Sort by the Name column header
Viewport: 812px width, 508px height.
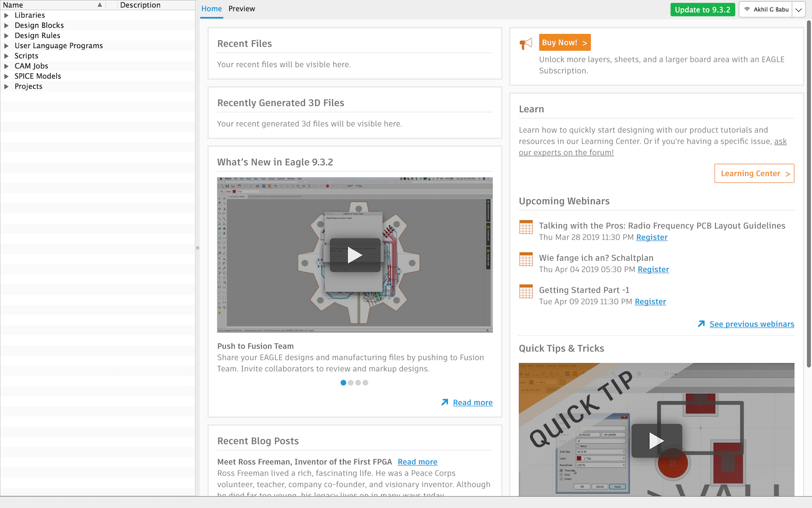[53, 5]
